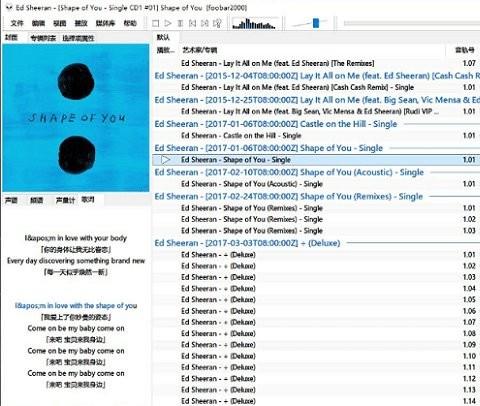Open the 播放 menu
480x406 pixels.
81,23
